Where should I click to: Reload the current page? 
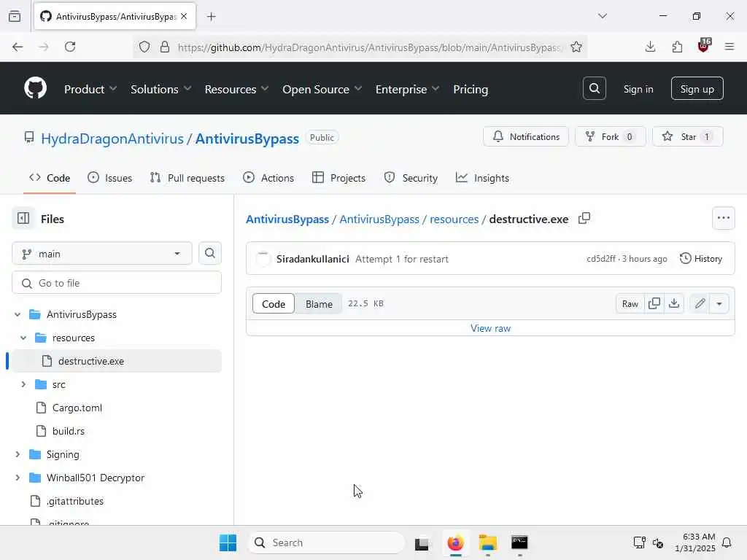[x=70, y=47]
